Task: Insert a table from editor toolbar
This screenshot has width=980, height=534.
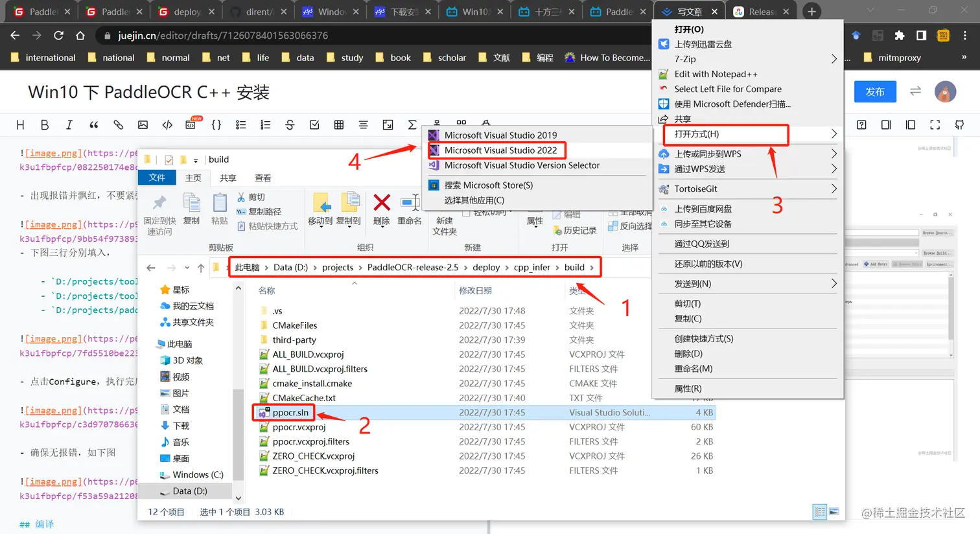Action: 339,125
